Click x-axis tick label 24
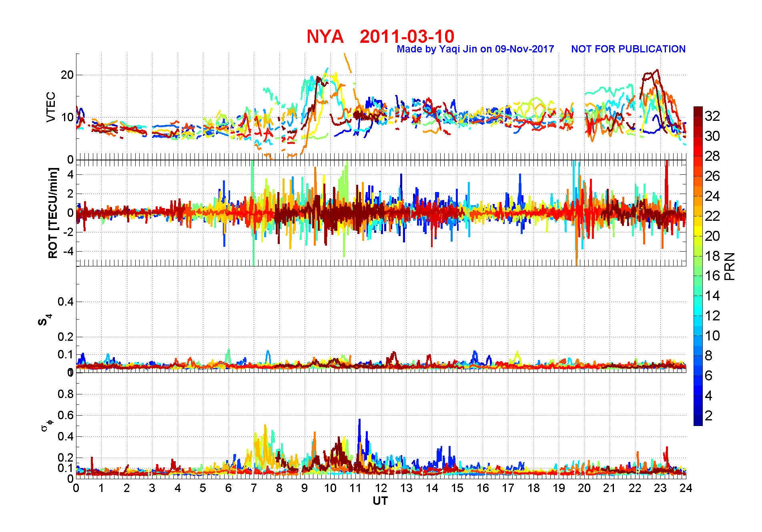This screenshot has height=532, width=762. pyautogui.click(x=686, y=488)
